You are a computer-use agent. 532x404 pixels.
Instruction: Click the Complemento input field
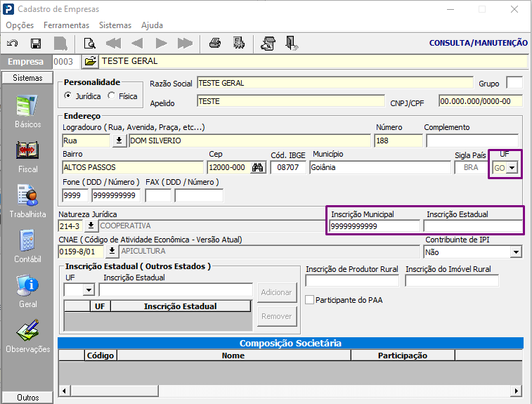click(x=472, y=141)
